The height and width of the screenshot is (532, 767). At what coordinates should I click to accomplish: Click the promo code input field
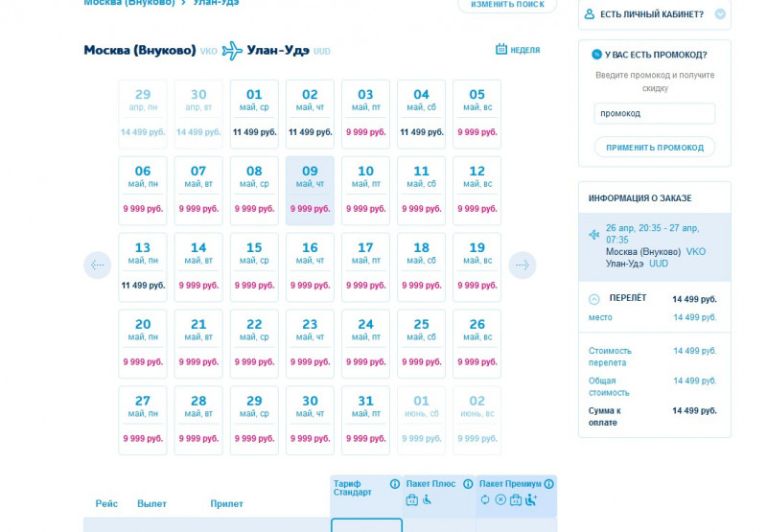click(655, 113)
